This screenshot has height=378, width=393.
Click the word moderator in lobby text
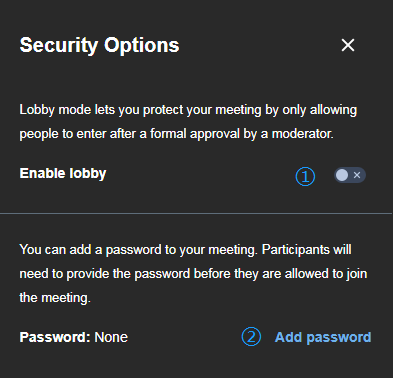[302, 134]
